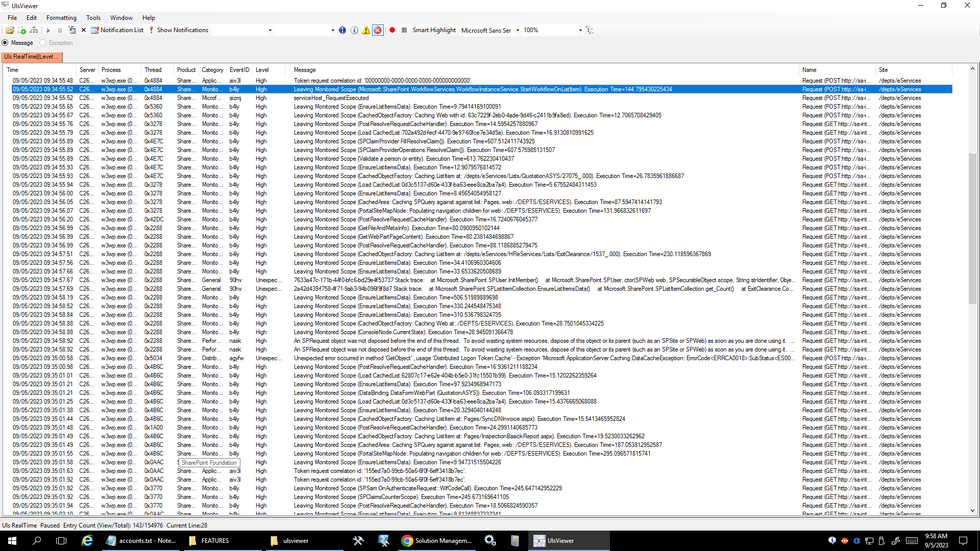Click the scroll up arrow of list

point(972,69)
